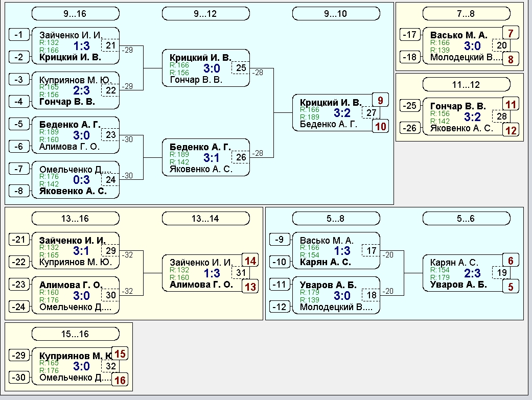
Task: Select place badge 7 beside Васько М. А.
Action: click(x=511, y=33)
